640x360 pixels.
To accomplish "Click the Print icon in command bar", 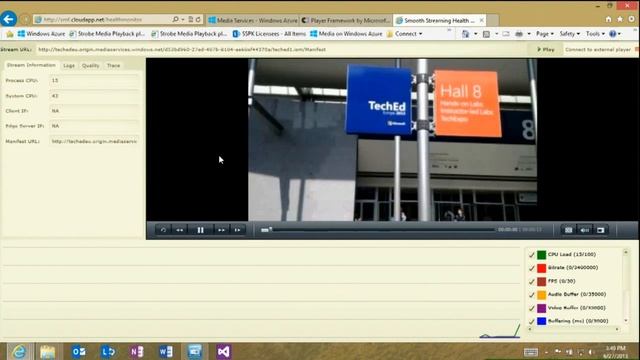I will (x=519, y=34).
